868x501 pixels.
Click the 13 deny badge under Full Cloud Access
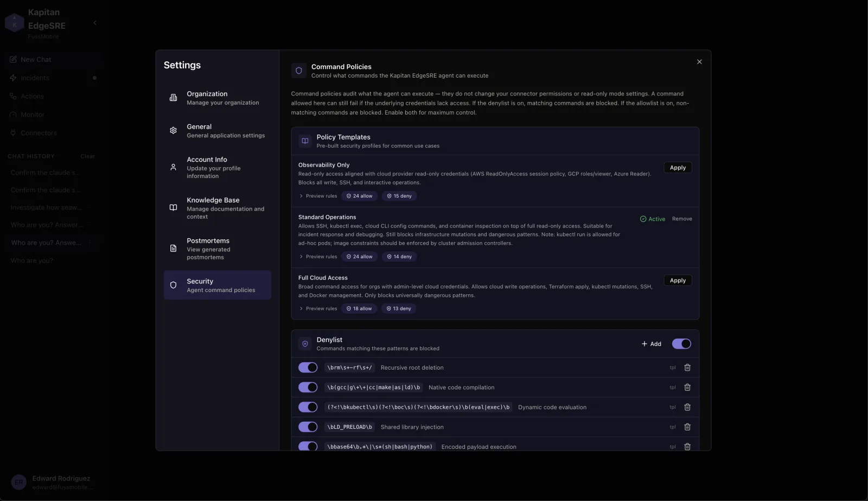[399, 308]
